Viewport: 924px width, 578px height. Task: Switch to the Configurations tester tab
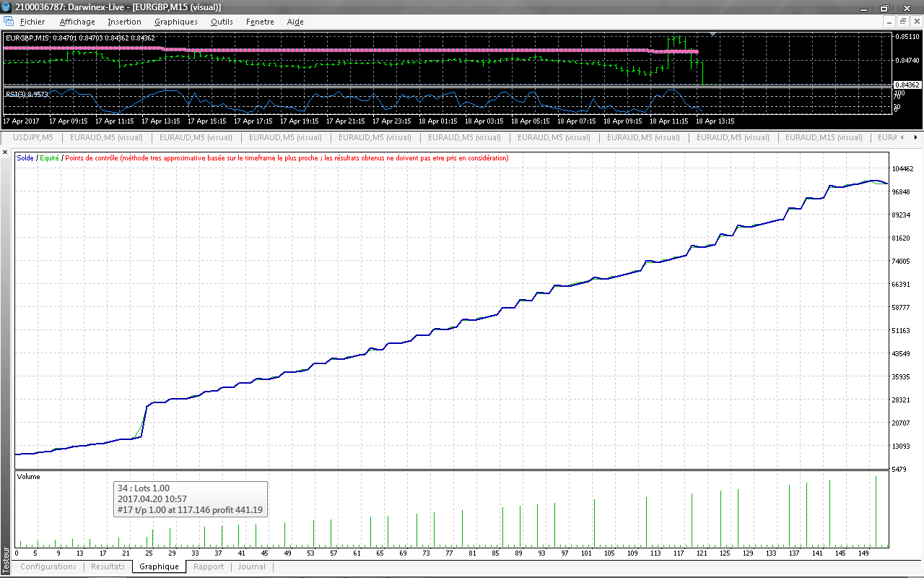(48, 567)
